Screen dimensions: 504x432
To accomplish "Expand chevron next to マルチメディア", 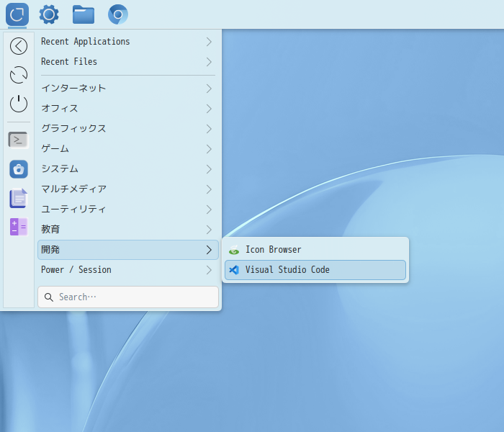I will point(209,189).
